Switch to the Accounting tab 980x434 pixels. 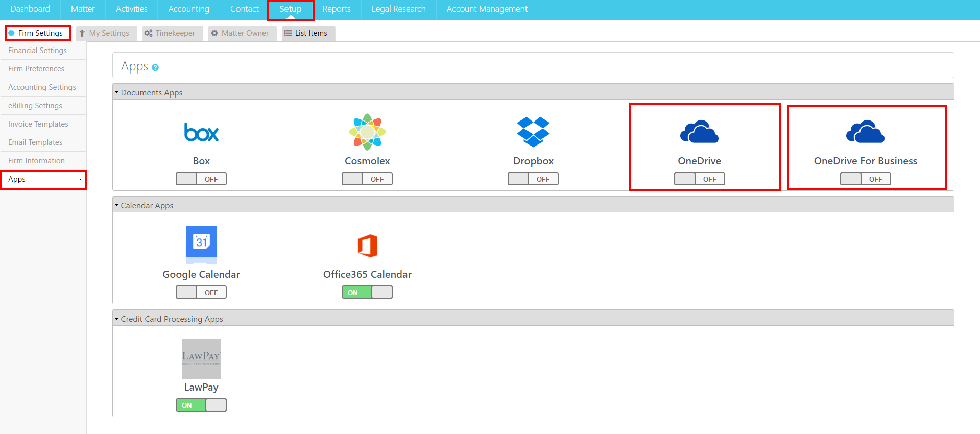189,9
